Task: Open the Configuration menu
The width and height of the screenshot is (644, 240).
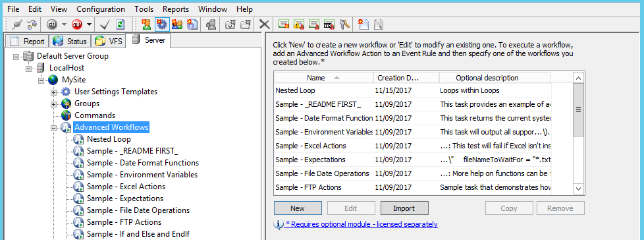Action: [x=101, y=9]
